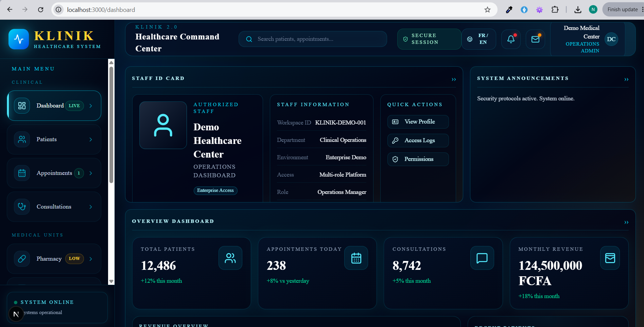Screen dimensions: 644x327
Task: Collapse the Staff ID Card panel
Action: tap(454, 79)
